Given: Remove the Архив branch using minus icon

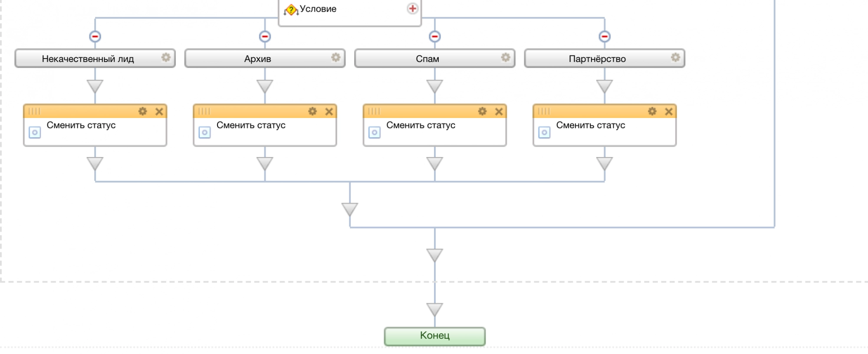Looking at the screenshot, I should pos(265,36).
